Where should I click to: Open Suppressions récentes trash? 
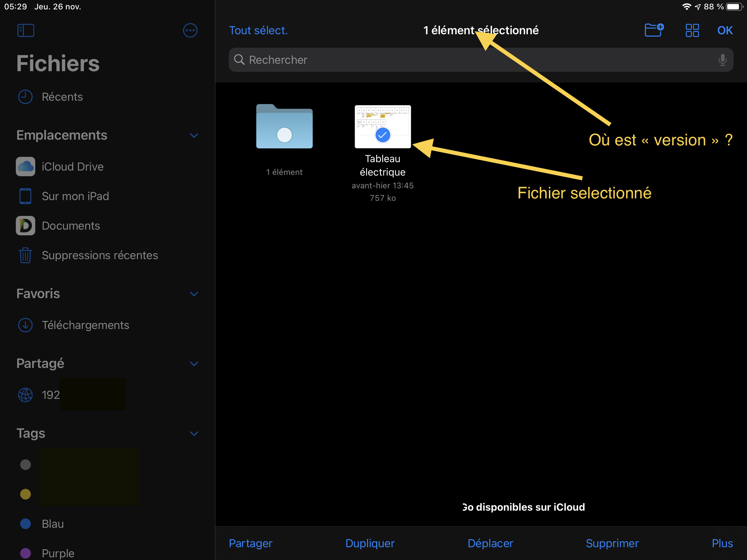[100, 255]
